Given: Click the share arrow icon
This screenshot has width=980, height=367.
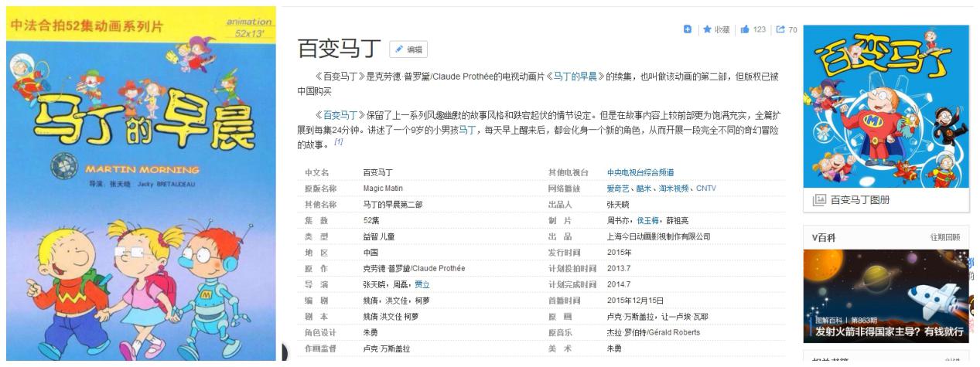Looking at the screenshot, I should coord(780,29).
